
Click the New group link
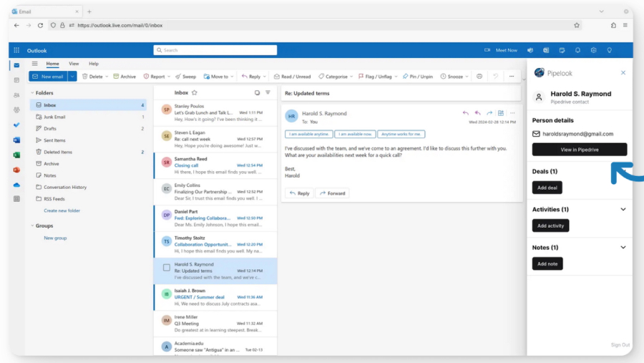coord(55,238)
